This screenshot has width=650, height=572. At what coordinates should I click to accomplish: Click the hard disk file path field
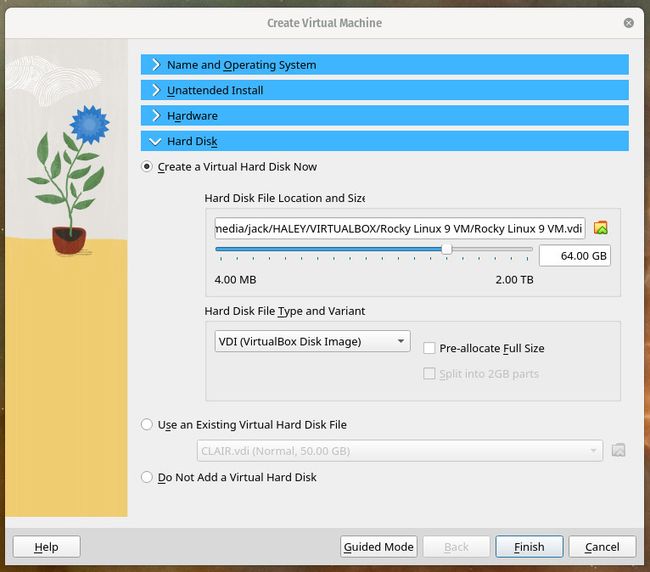(400, 228)
